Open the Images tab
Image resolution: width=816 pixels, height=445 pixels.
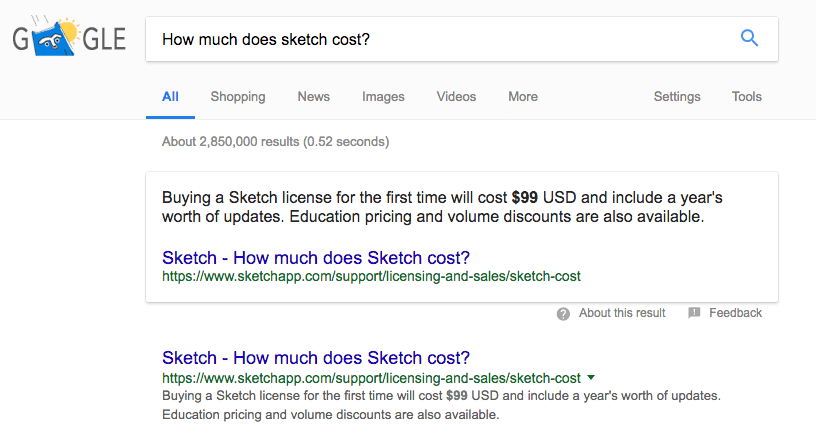pos(383,97)
